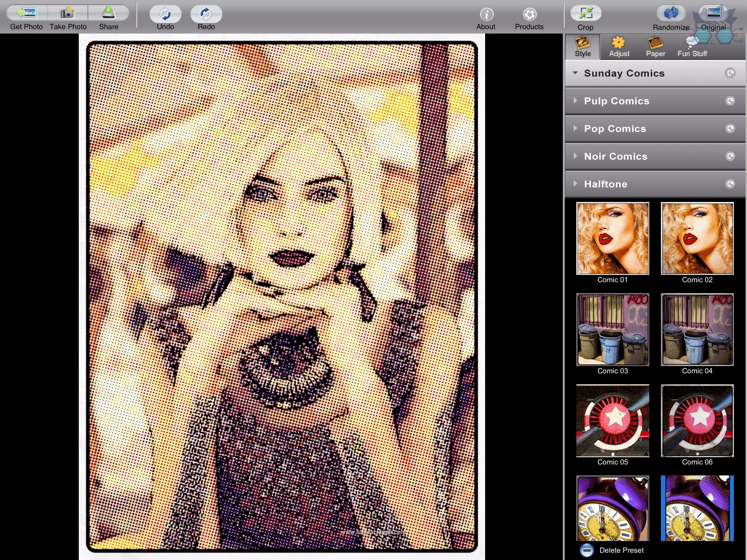
Task: Apply the Comic 04 preset
Action: [x=697, y=330]
